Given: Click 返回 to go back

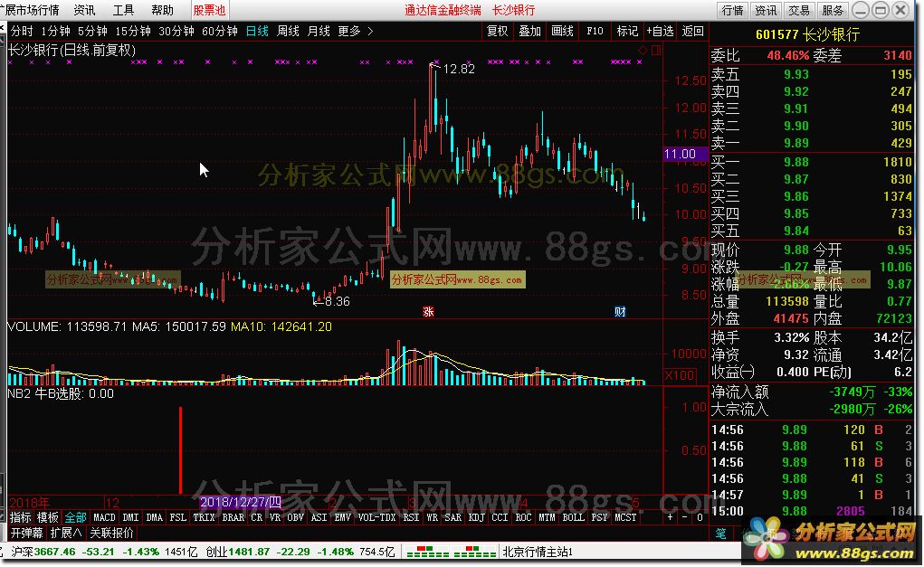Looking at the screenshot, I should pyautogui.click(x=692, y=32).
